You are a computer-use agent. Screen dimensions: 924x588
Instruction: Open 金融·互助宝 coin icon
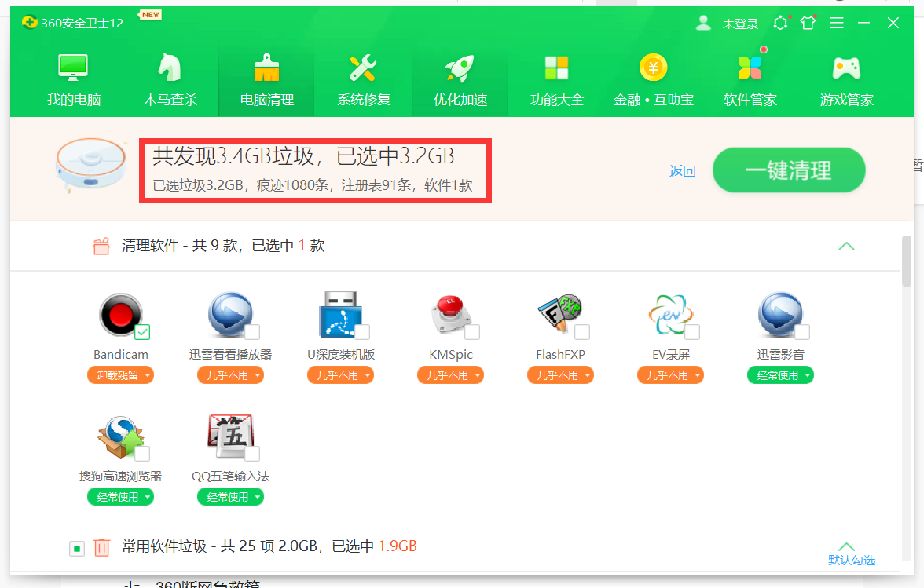click(653, 68)
